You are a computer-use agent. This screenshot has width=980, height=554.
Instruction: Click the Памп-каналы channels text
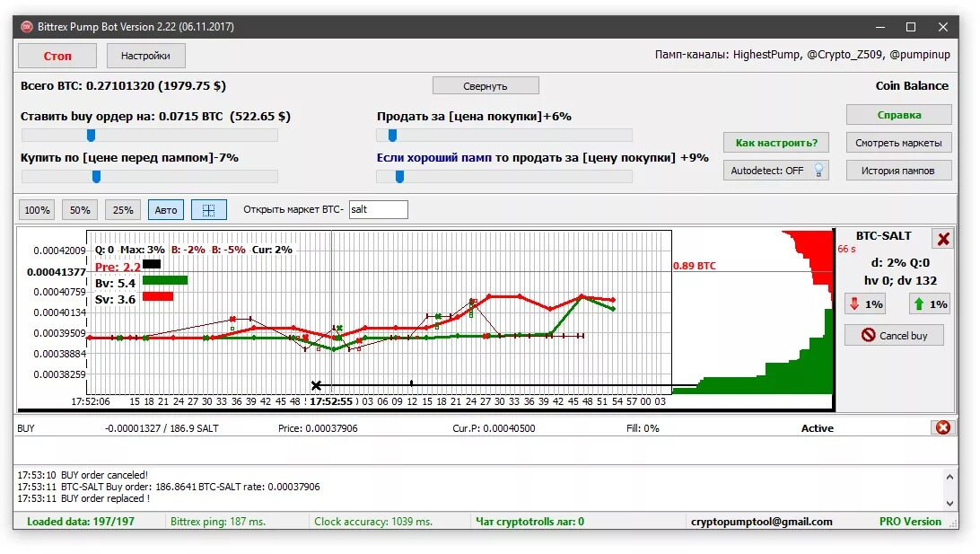802,55
